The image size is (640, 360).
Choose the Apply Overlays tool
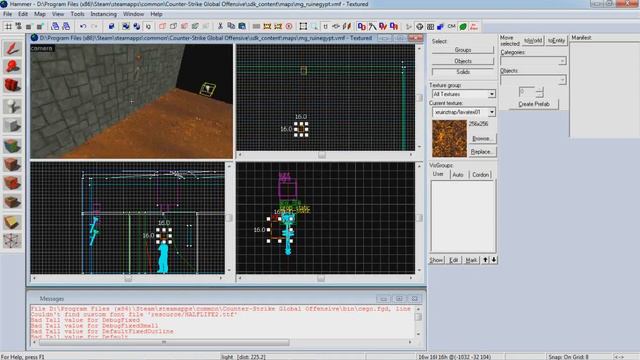(12, 202)
